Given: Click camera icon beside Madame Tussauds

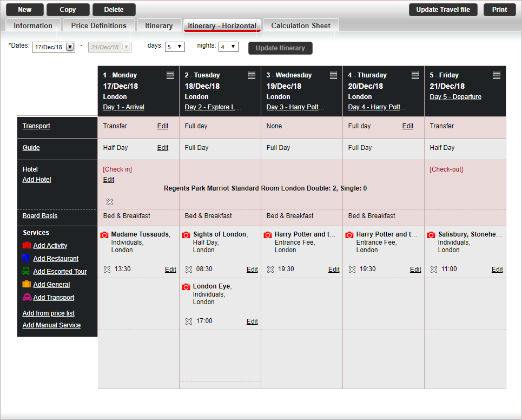Looking at the screenshot, I should coord(104,235).
